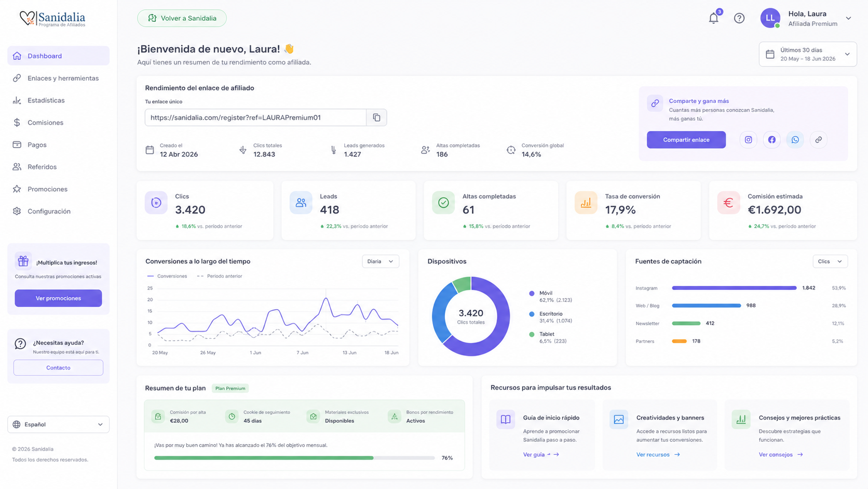This screenshot has width=868, height=489.
Task: Open the Diaria interval dropdown
Action: point(381,261)
